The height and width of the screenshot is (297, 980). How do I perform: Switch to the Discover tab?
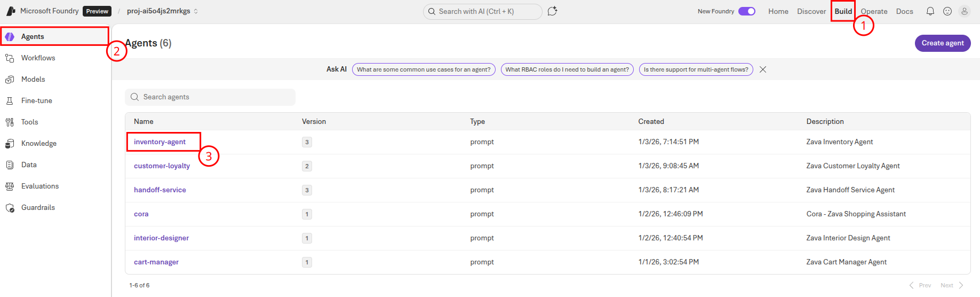click(x=811, y=11)
